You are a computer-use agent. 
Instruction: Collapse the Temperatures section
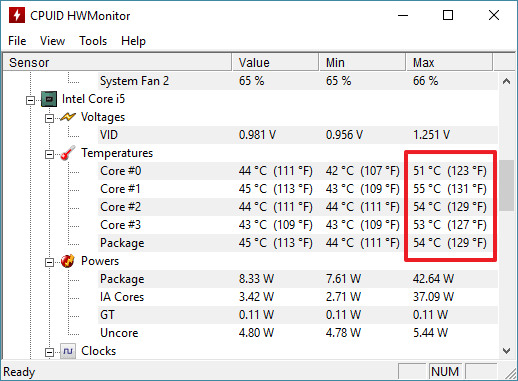point(49,154)
